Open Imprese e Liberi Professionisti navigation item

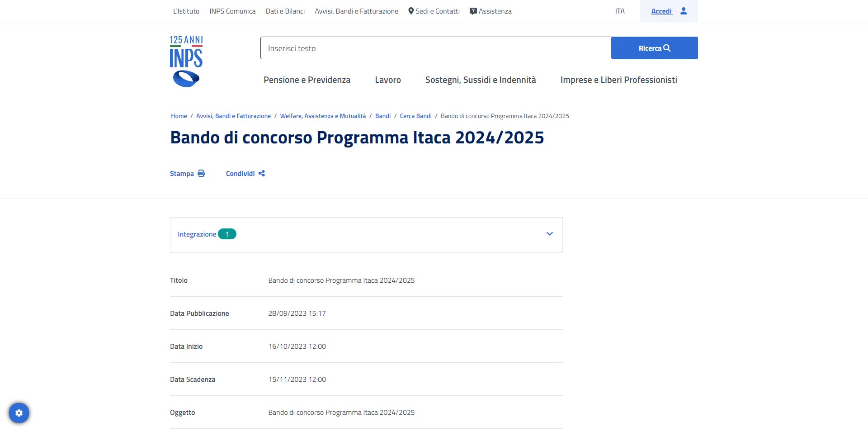pos(619,80)
